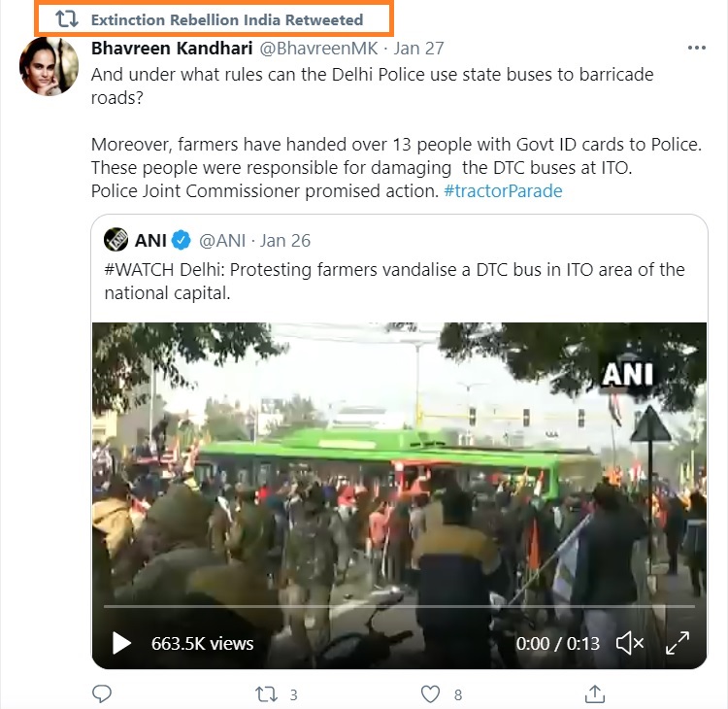Viewport: 728px width, 709px height.
Task: Click the Jan 26 quoted tweet date
Action: tap(285, 240)
